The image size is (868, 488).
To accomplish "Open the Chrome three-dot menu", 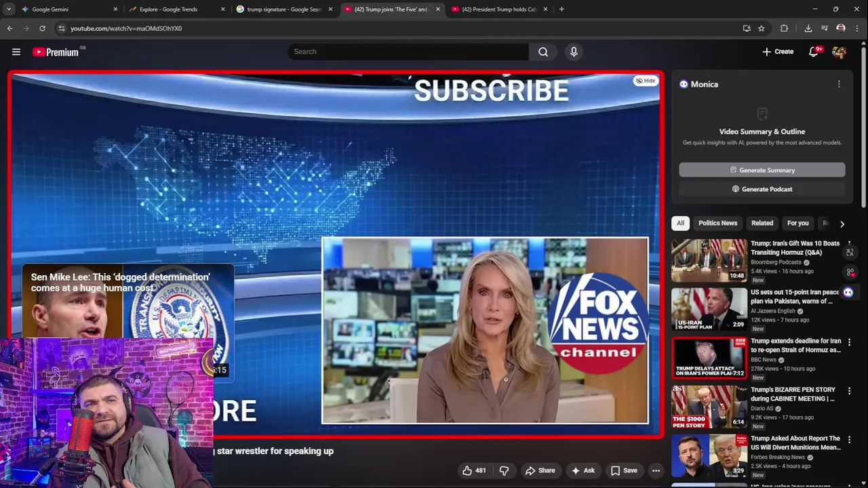I will click(x=858, y=28).
